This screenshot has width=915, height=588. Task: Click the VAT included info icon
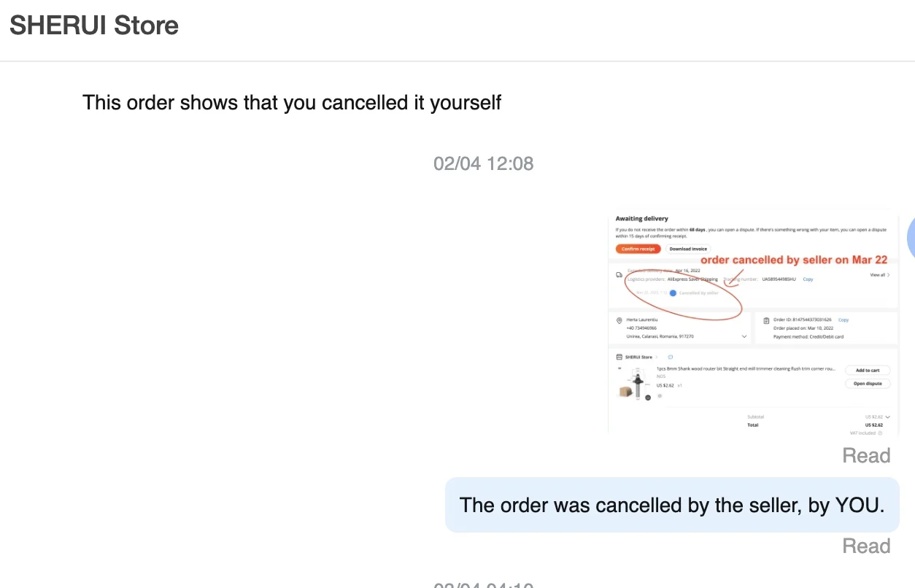click(881, 433)
